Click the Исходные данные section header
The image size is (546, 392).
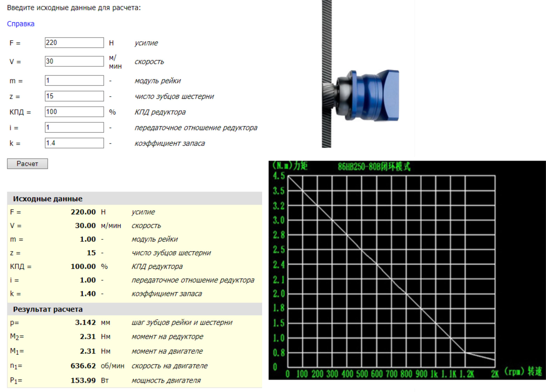point(48,199)
